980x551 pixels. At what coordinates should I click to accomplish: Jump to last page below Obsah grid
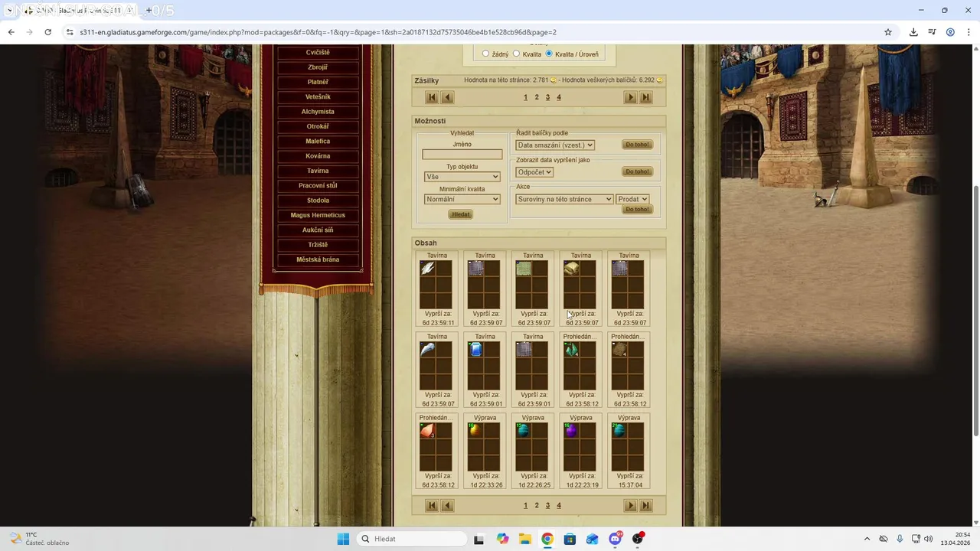(x=646, y=505)
